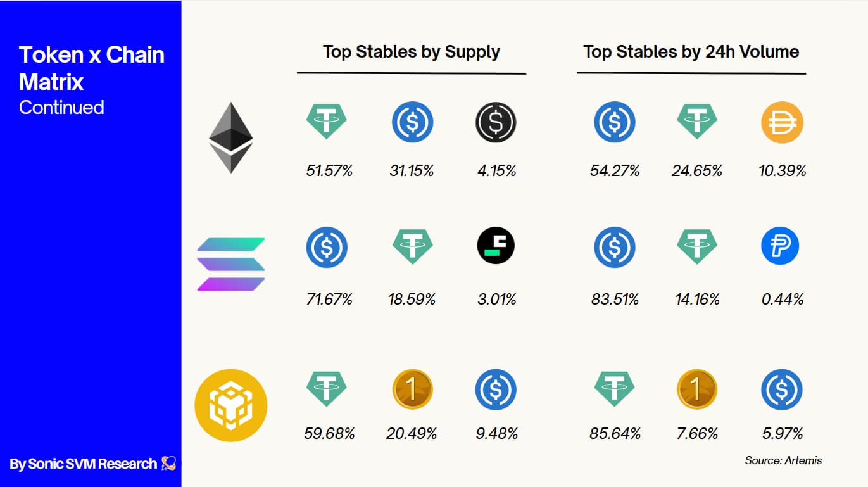Click the USDC icon above 5.97%
868x487 pixels.
(782, 389)
